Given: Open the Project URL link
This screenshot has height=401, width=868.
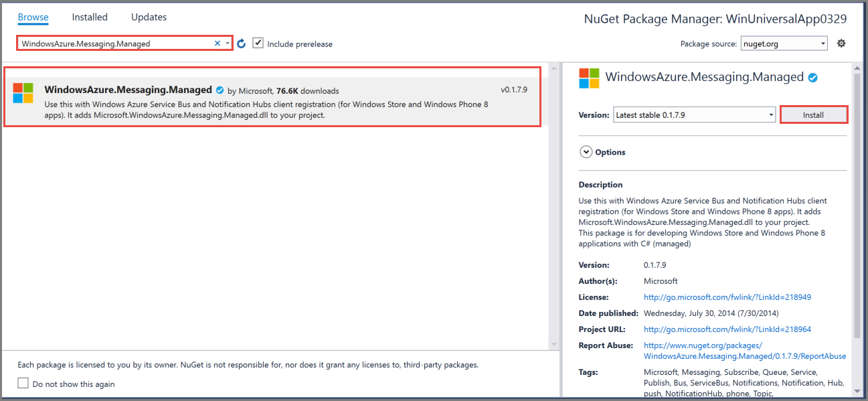Looking at the screenshot, I should (727, 329).
